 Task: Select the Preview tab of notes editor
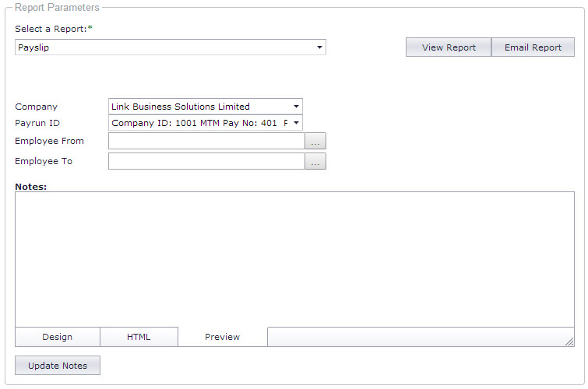[x=223, y=337]
